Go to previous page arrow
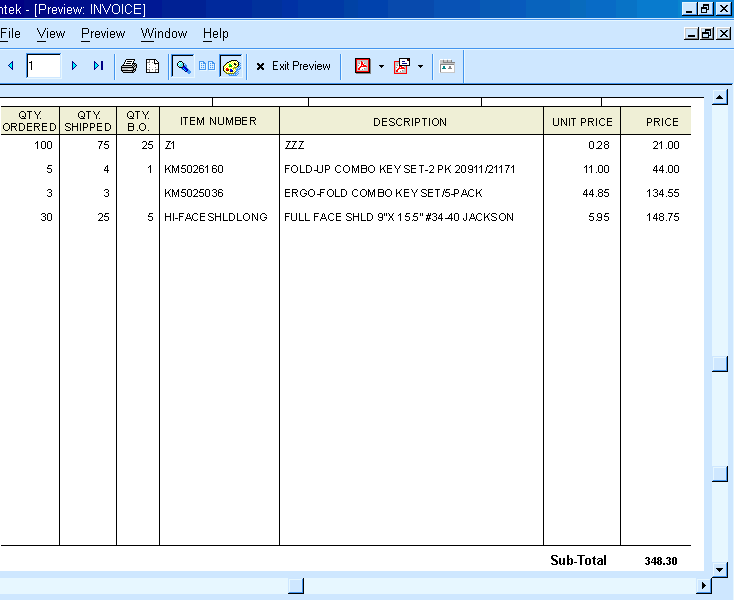 click(x=11, y=66)
